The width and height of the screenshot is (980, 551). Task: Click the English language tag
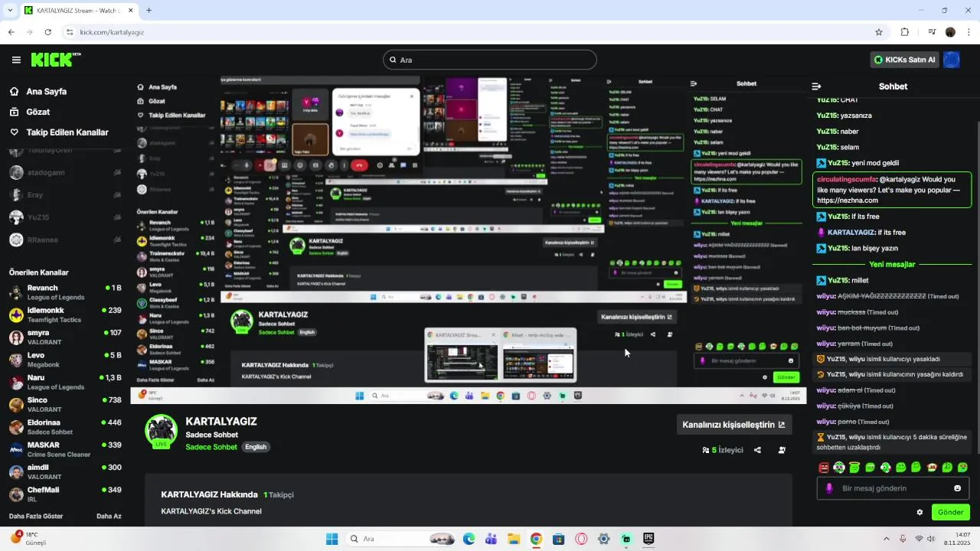(256, 447)
